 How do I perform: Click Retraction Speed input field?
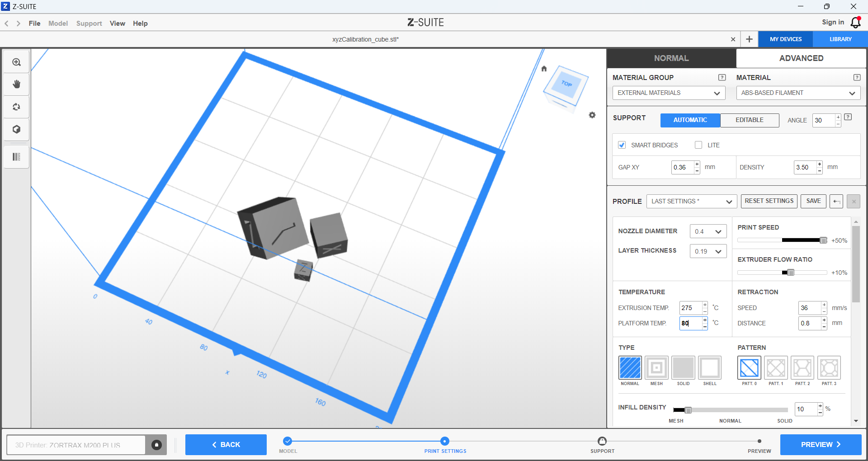tap(810, 308)
